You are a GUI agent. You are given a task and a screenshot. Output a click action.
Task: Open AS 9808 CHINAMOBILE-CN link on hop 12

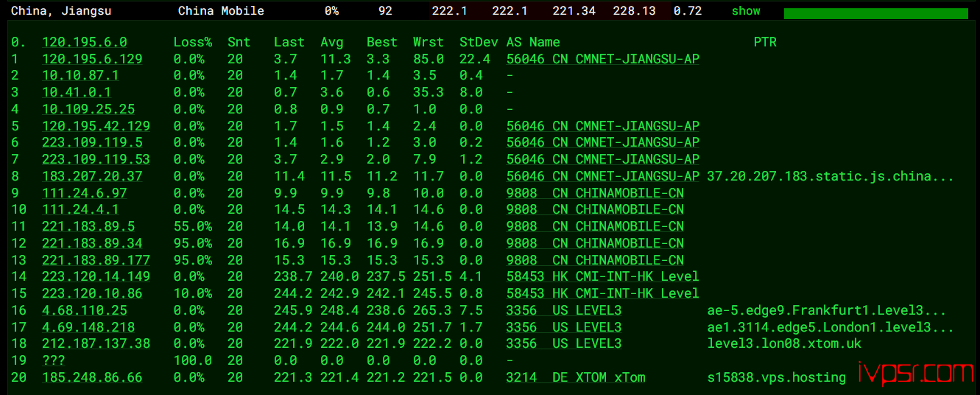click(x=595, y=243)
